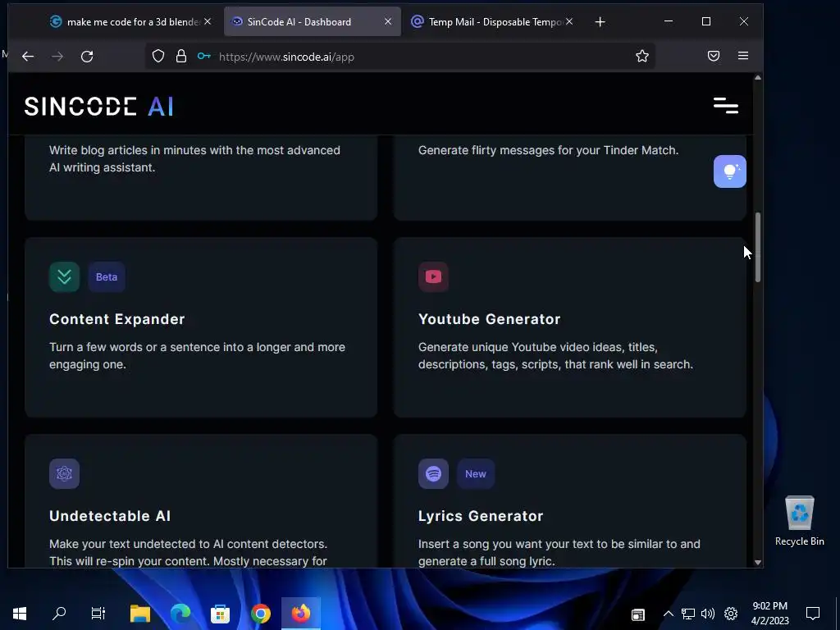Close the Temp Mail tab

tap(569, 21)
